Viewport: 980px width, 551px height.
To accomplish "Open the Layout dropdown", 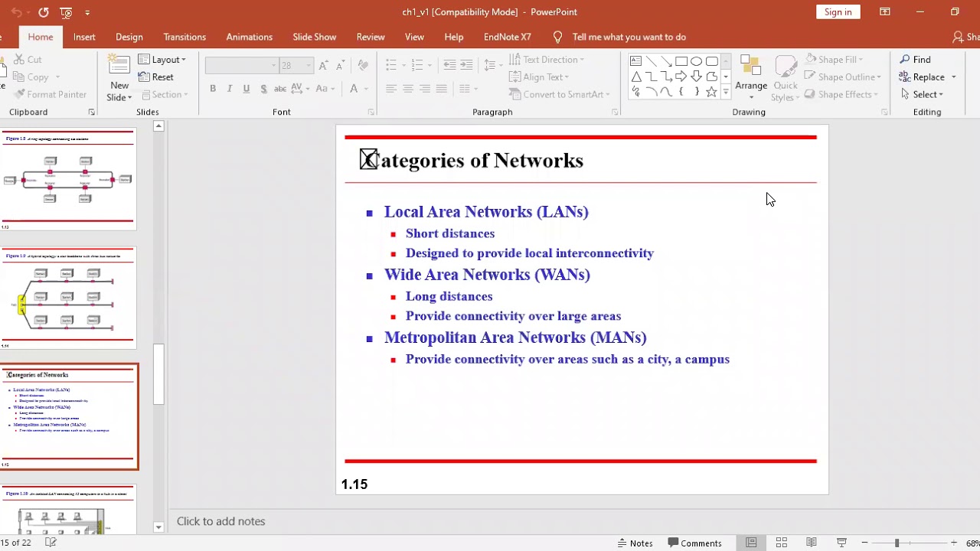I will click(162, 59).
